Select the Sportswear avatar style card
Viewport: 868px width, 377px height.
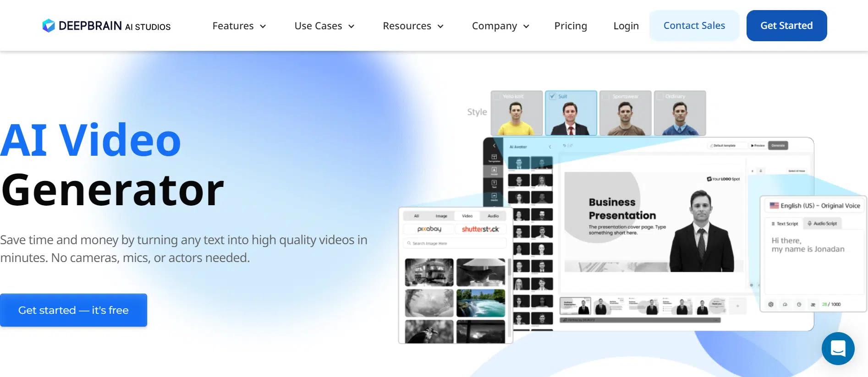625,113
